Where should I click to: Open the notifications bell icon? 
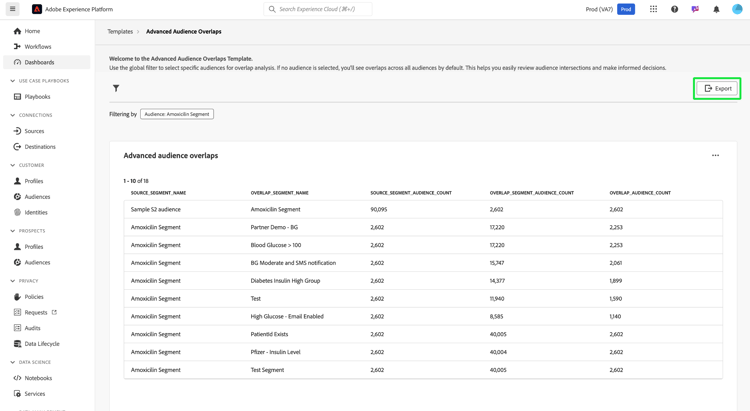click(716, 9)
